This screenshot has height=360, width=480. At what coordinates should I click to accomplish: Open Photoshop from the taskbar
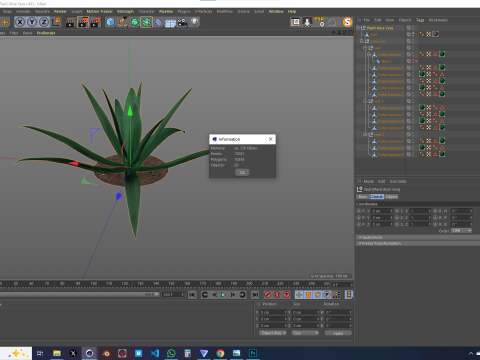(x=253, y=353)
